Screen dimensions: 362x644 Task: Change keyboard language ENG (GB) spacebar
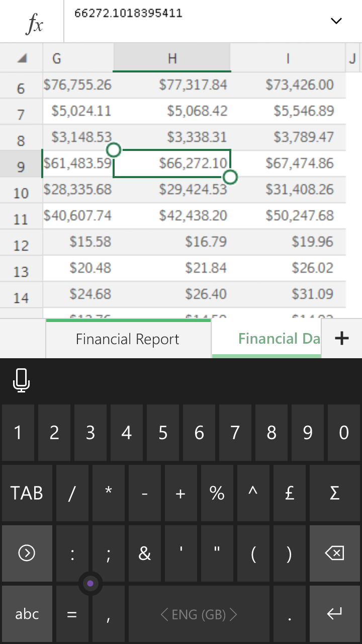point(199,614)
